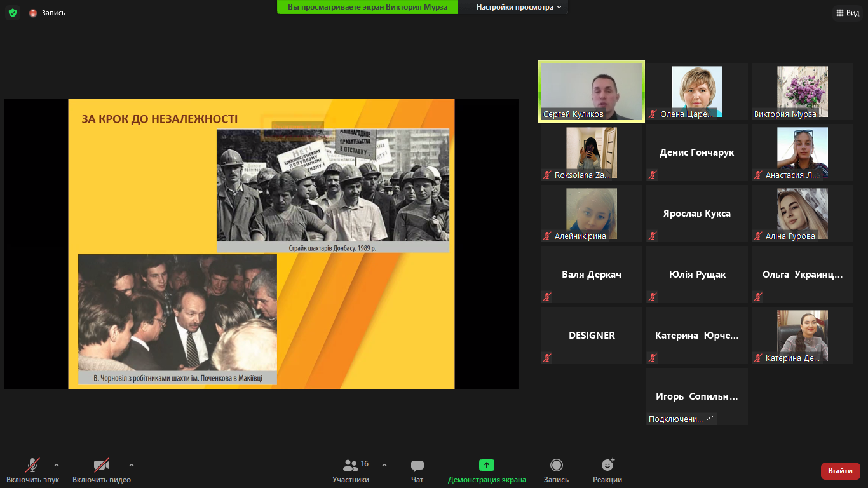Select Сергей Куликов video tile
The height and width of the screenshot is (488, 868).
coord(592,91)
